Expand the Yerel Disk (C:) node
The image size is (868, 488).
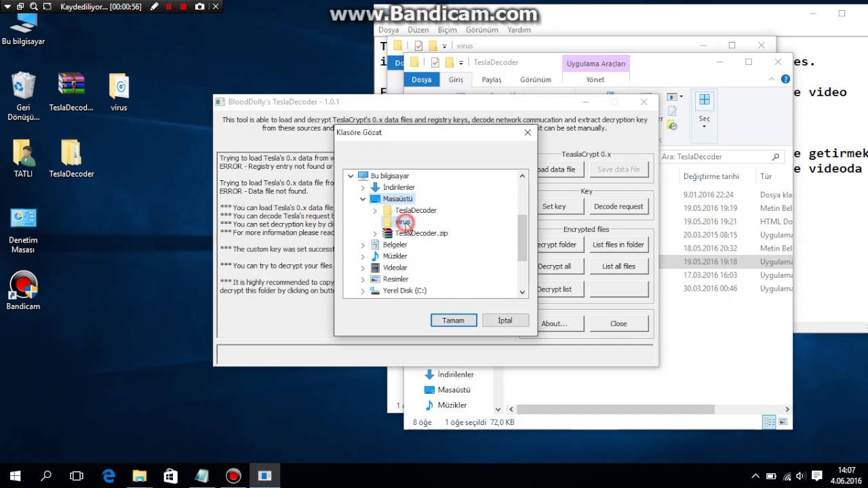click(363, 291)
